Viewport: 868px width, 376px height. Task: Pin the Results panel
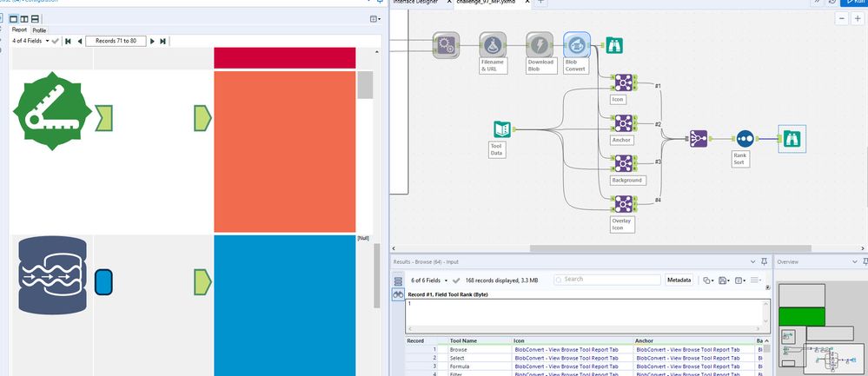764,261
